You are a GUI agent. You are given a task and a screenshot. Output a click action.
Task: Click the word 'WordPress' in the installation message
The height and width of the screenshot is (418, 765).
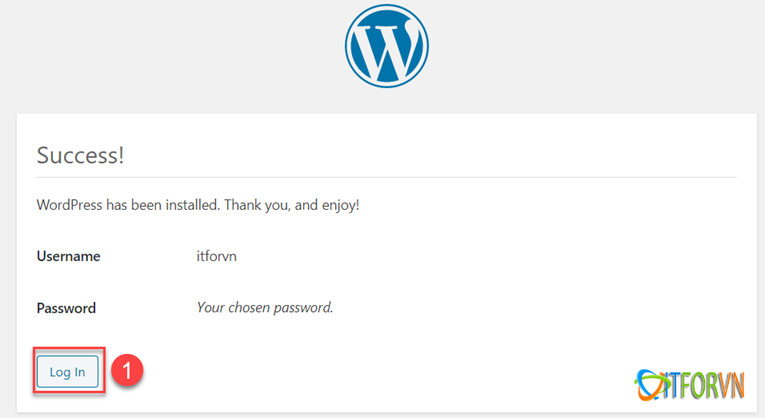coord(68,205)
